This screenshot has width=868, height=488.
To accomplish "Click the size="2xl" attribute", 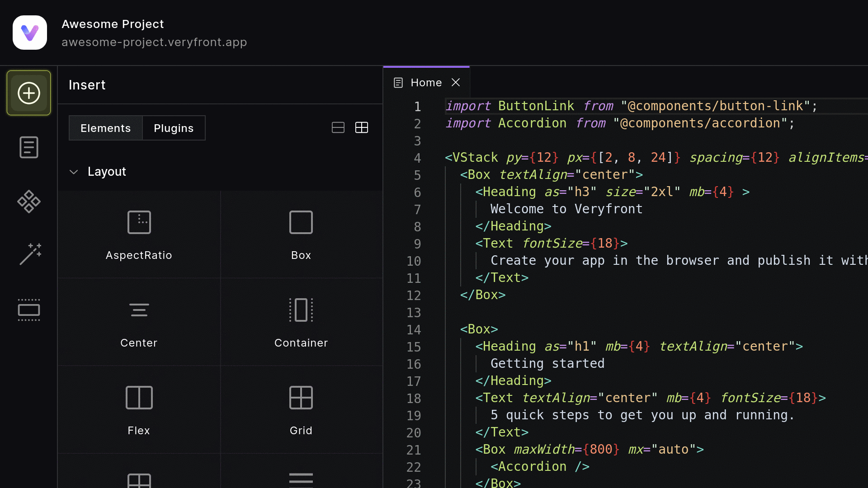I will click(643, 192).
